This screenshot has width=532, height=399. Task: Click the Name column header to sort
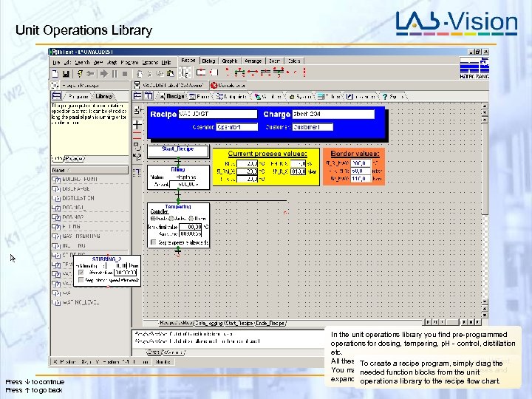[x=89, y=170]
